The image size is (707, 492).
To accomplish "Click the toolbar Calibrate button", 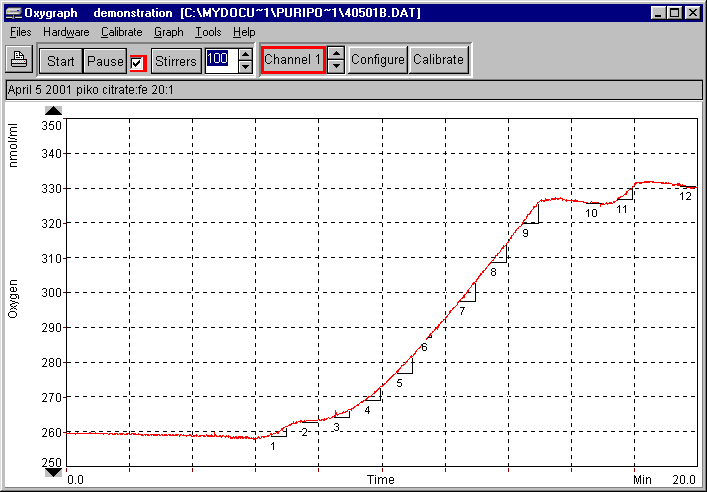I will coord(438,60).
